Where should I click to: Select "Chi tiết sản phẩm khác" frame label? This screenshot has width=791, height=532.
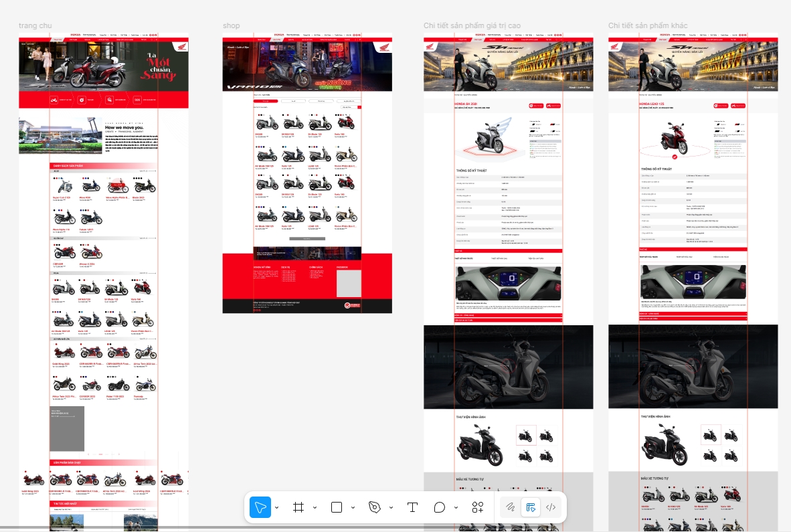(648, 25)
